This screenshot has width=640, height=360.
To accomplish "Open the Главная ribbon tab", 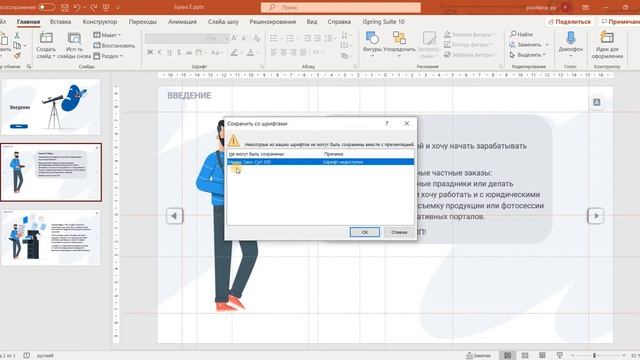I will 28,22.
